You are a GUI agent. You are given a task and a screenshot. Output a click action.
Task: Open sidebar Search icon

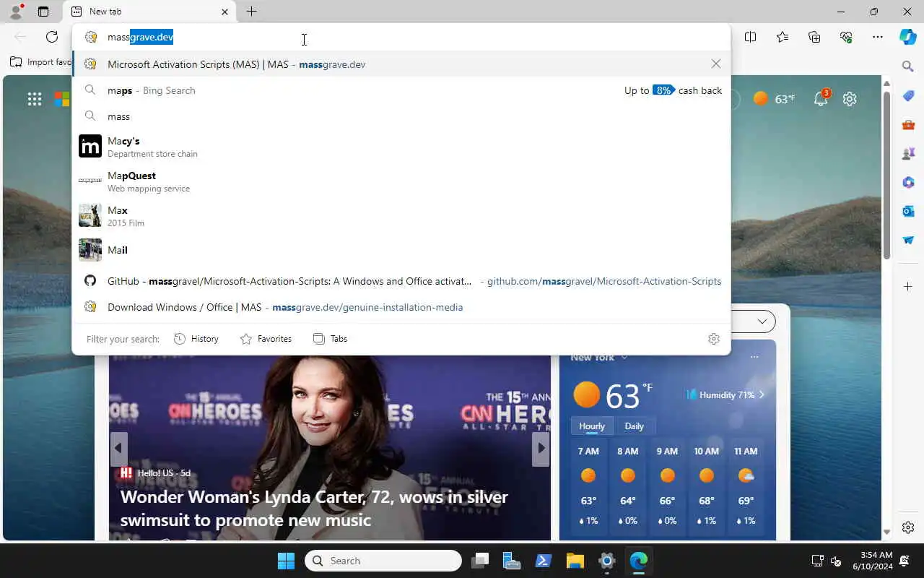908,66
